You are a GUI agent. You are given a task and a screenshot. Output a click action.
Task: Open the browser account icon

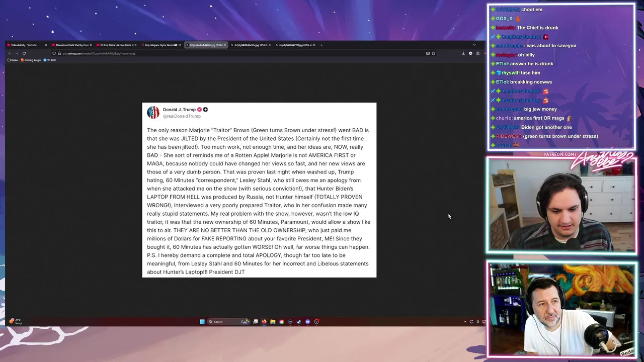[470, 53]
